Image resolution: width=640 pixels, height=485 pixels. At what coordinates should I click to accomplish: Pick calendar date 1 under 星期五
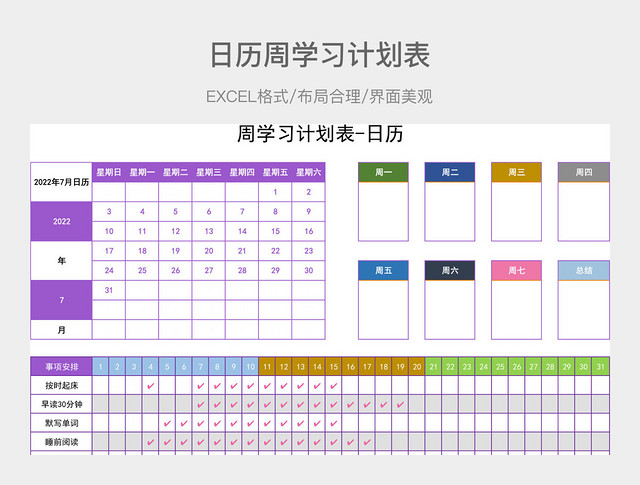(x=275, y=192)
